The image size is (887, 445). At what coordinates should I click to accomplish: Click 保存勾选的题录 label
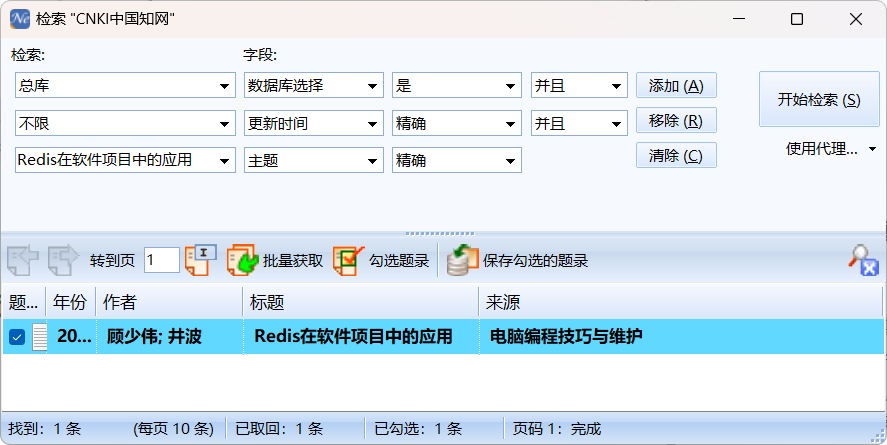(x=535, y=261)
